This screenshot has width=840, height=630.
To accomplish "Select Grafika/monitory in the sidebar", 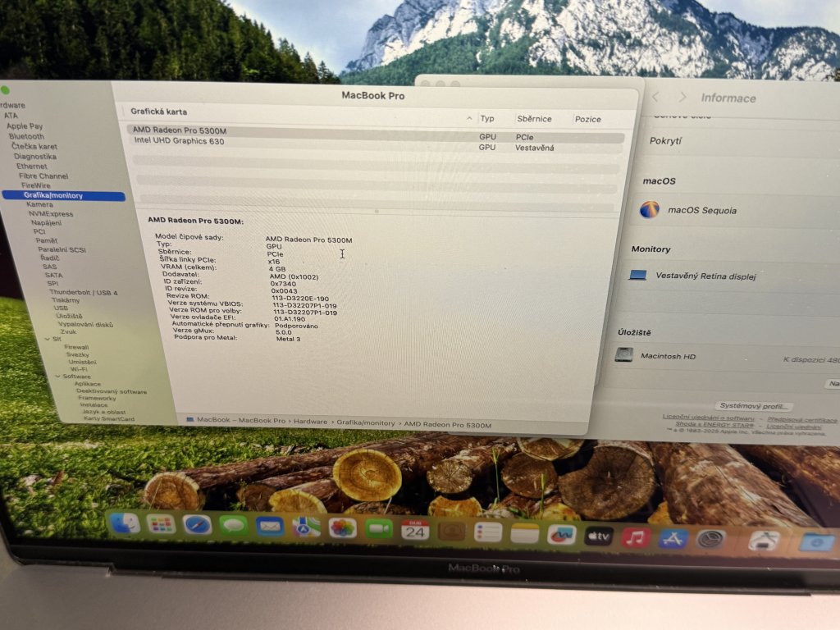I will (64, 195).
